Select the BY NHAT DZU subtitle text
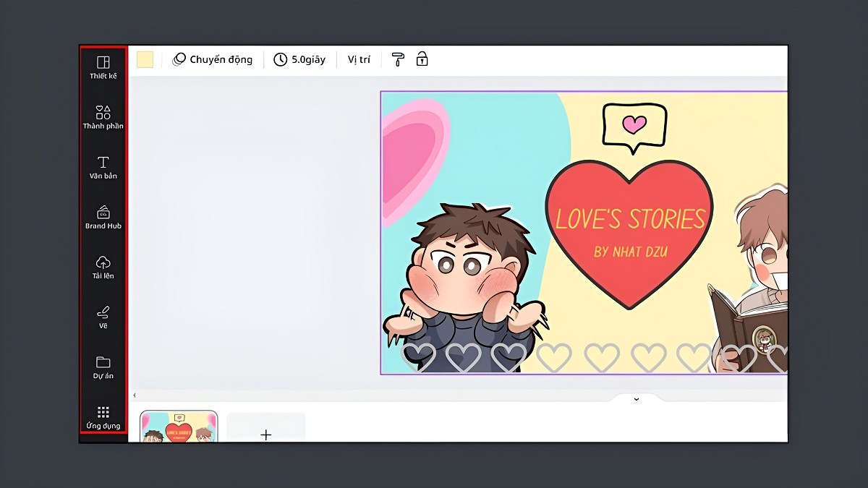Image resolution: width=868 pixels, height=488 pixels. (630, 252)
